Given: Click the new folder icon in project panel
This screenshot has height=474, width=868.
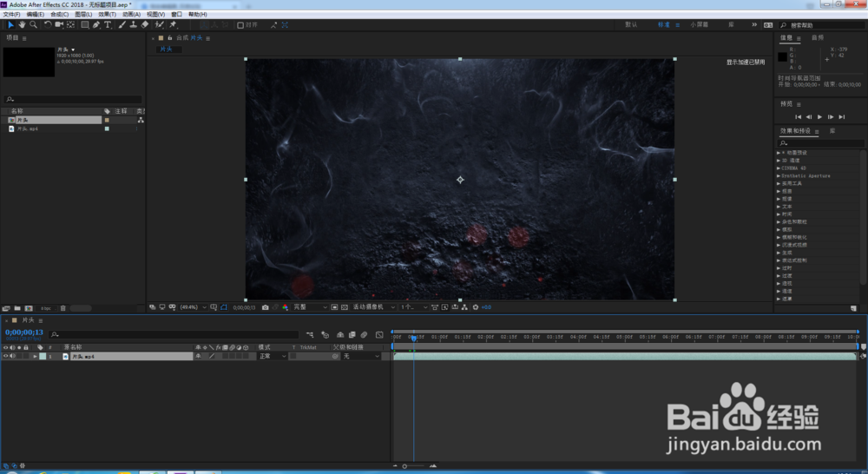Looking at the screenshot, I should 17,308.
